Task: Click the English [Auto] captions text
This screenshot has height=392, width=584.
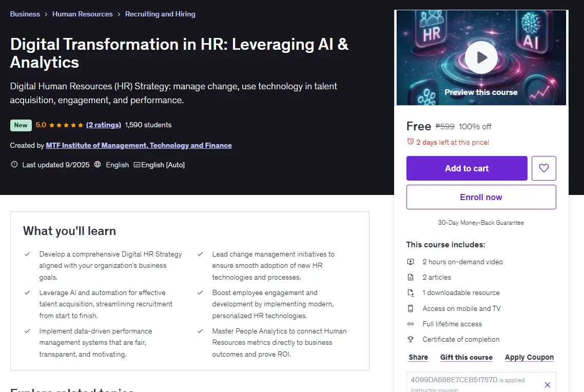Action: 163,165
